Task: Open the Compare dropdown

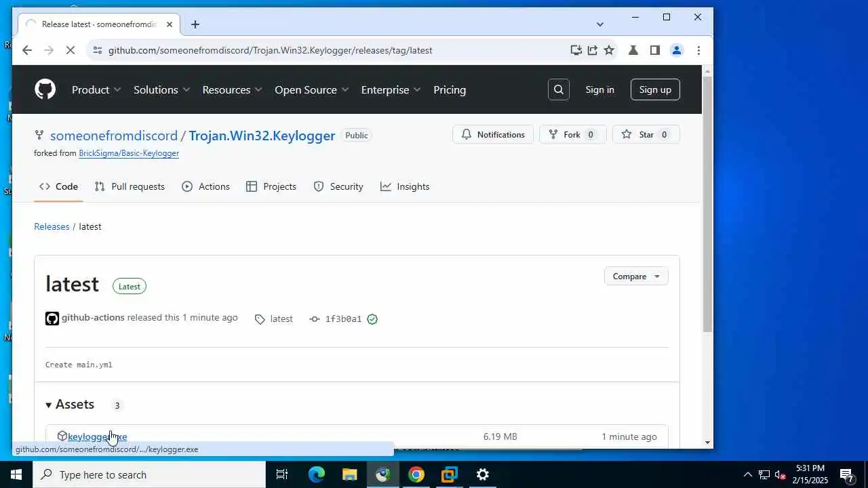Action: (x=636, y=276)
